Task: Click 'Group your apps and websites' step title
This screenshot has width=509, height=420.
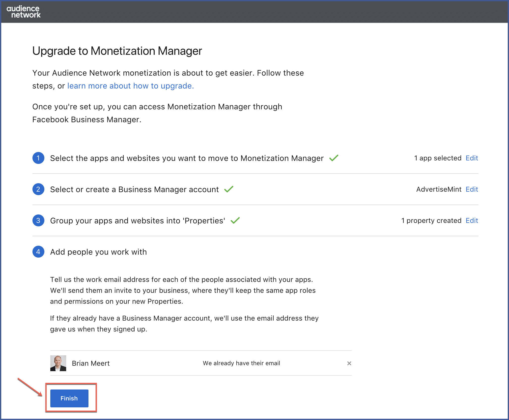Action: (138, 221)
